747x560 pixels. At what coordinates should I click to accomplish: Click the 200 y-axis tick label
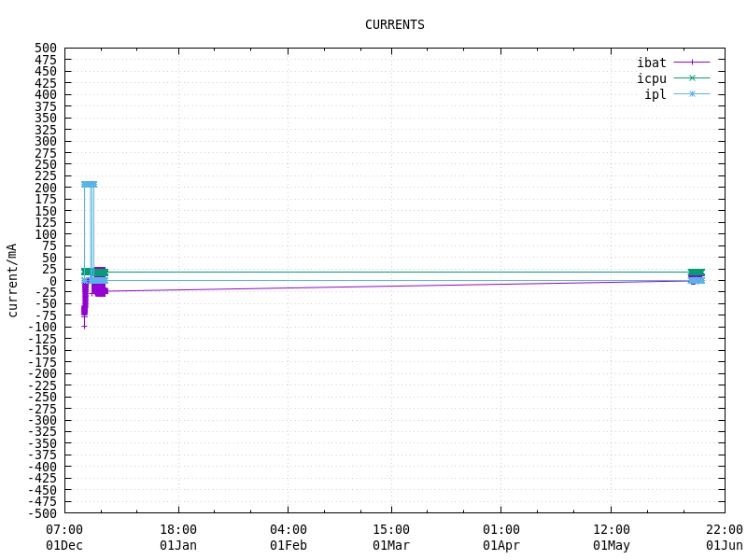(46, 188)
